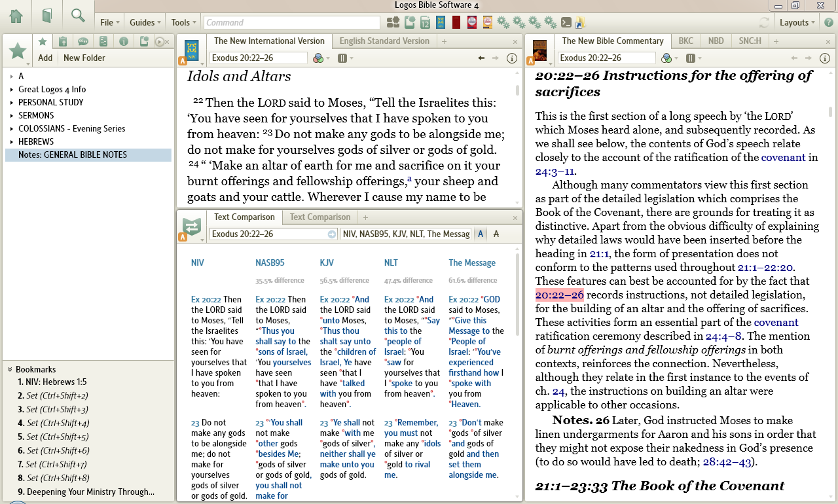
Task: Open the Home page icon
Action: pyautogui.click(x=16, y=16)
